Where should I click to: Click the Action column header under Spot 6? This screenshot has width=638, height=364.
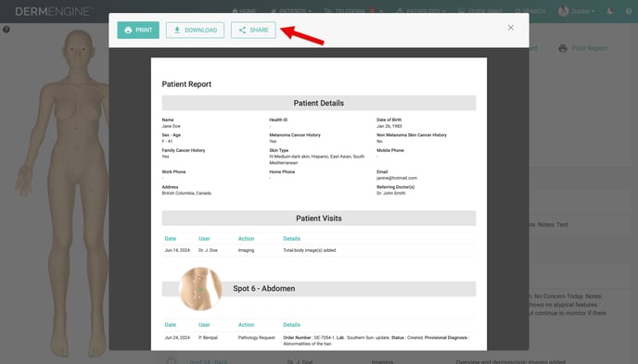(246, 324)
